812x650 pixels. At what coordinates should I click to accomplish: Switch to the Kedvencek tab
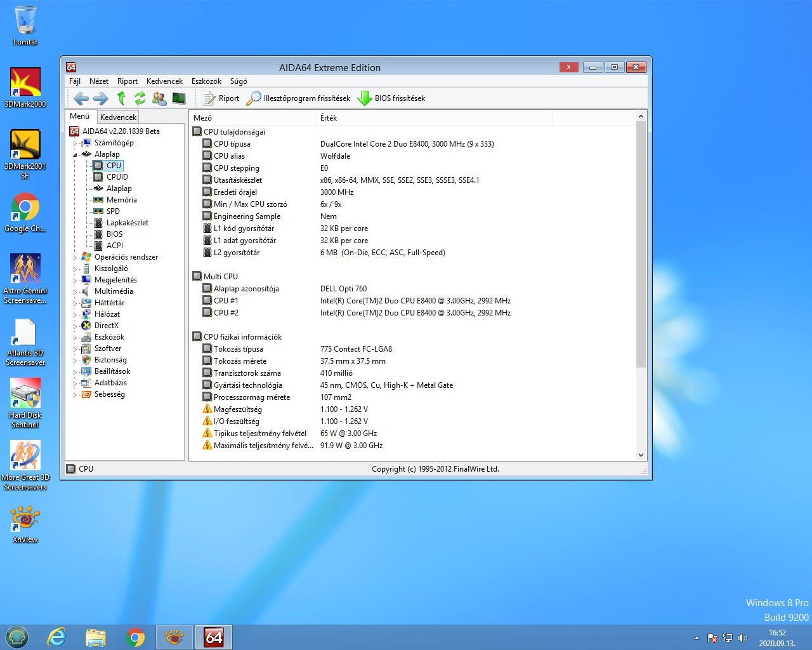pos(118,117)
